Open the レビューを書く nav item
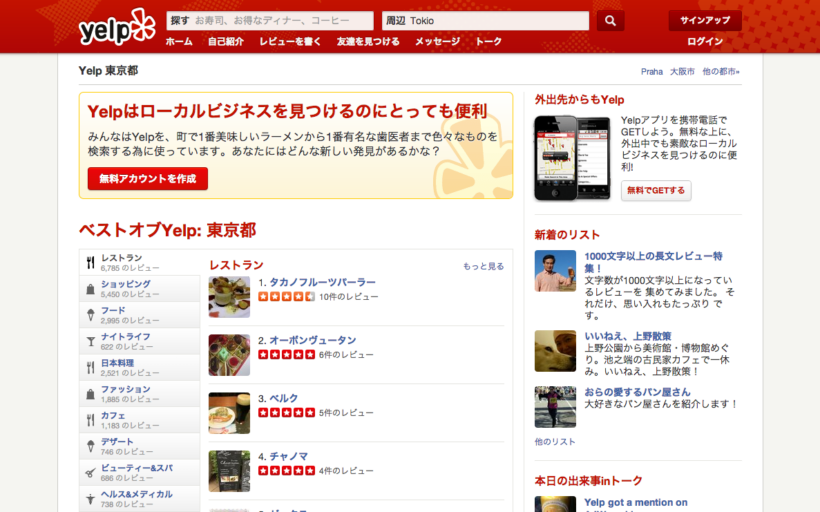This screenshot has height=512, width=820. pos(289,42)
